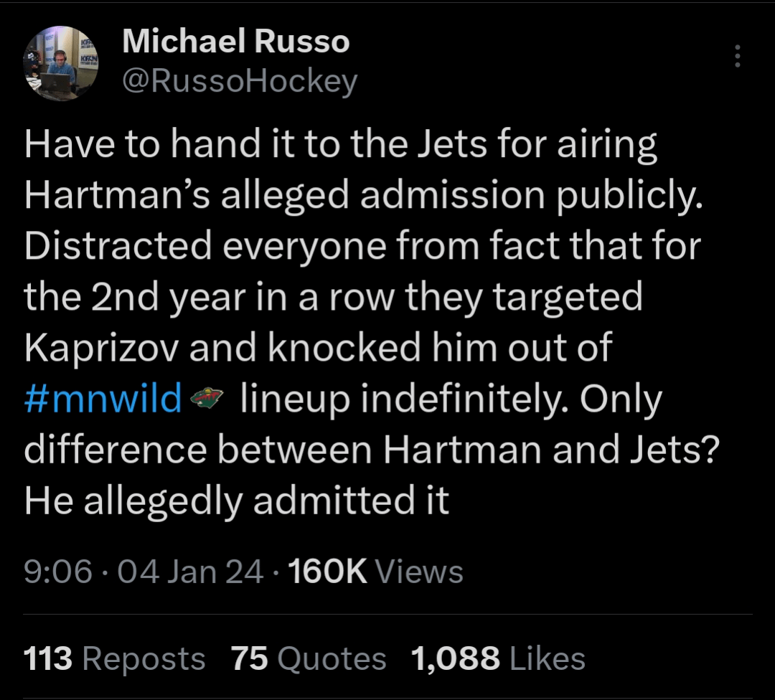Click the 'Distracted everyone' text line
The image size is (775, 700).
pyautogui.click(x=362, y=246)
